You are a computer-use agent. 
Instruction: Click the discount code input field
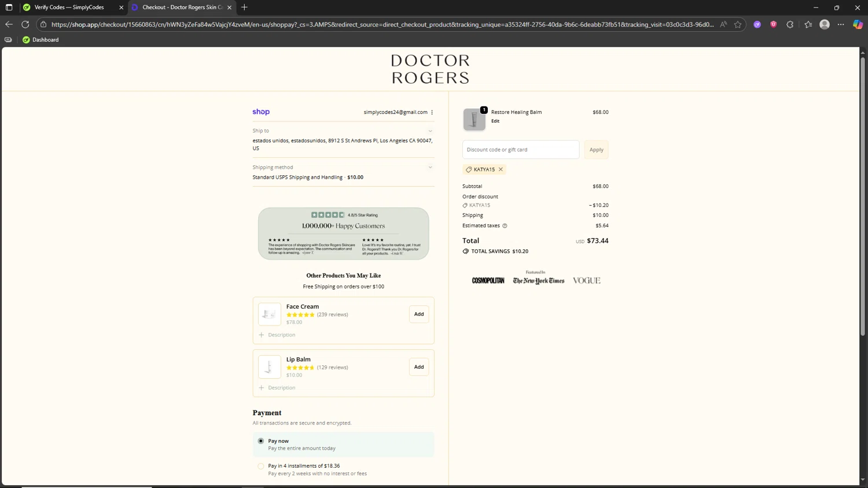click(521, 150)
